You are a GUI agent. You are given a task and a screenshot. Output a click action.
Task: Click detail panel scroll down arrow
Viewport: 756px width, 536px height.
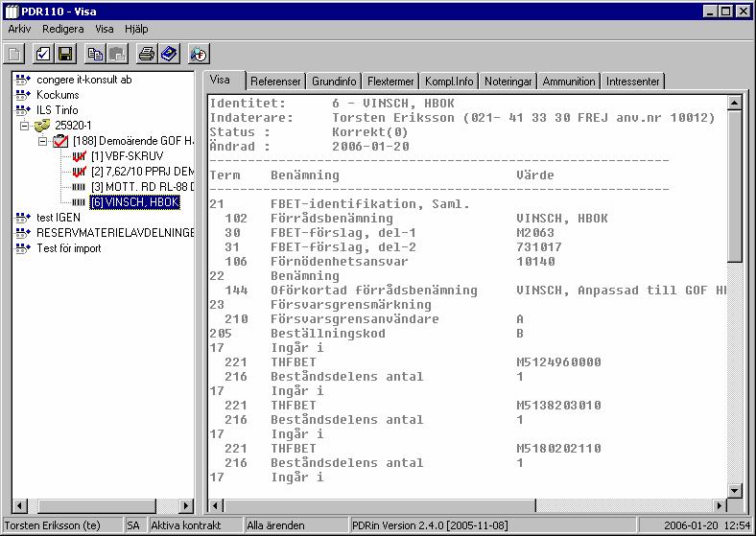pyautogui.click(x=734, y=491)
